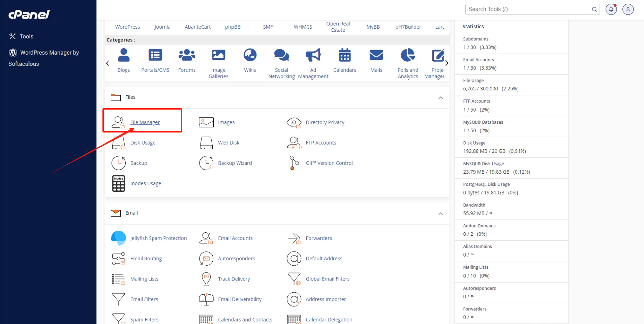Open FTP Accounts
The width and height of the screenshot is (644, 324).
click(x=320, y=143)
